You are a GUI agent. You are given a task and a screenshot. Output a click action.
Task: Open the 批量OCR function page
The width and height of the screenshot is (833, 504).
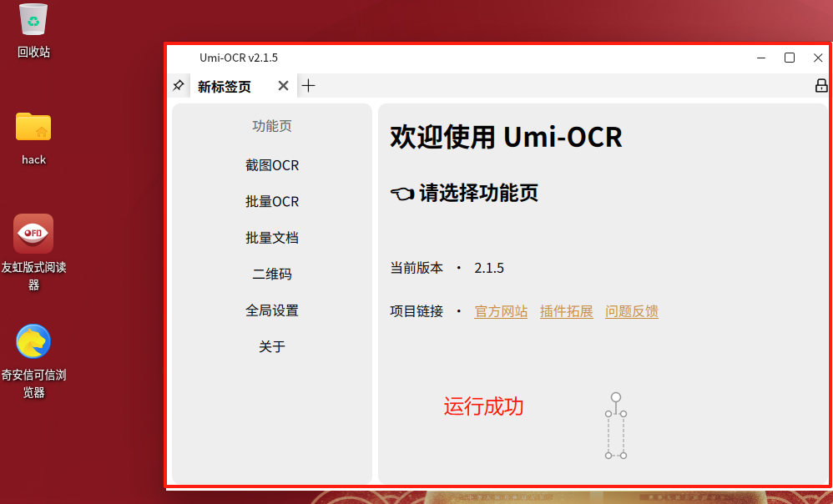pos(272,201)
